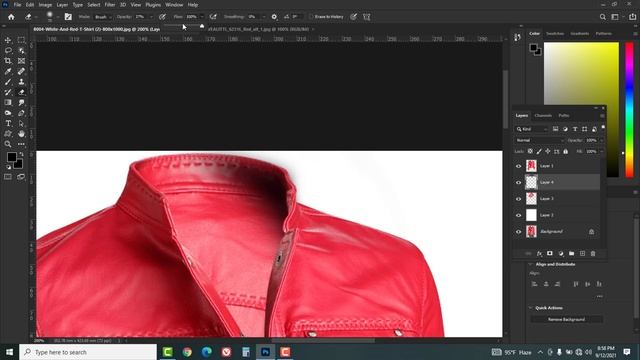Image resolution: width=640 pixels, height=360 pixels.
Task: Hide the Background layer eye icon
Action: 518,231
